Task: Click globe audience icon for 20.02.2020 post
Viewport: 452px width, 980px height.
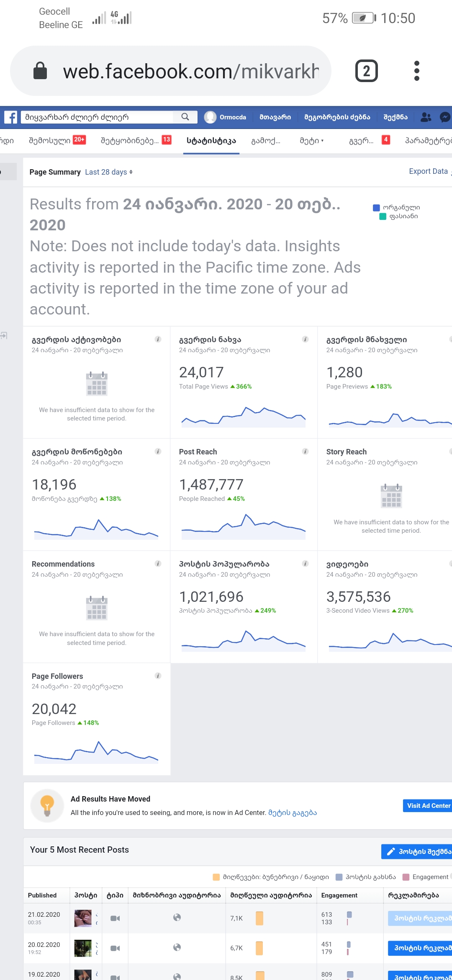Action: (x=177, y=947)
